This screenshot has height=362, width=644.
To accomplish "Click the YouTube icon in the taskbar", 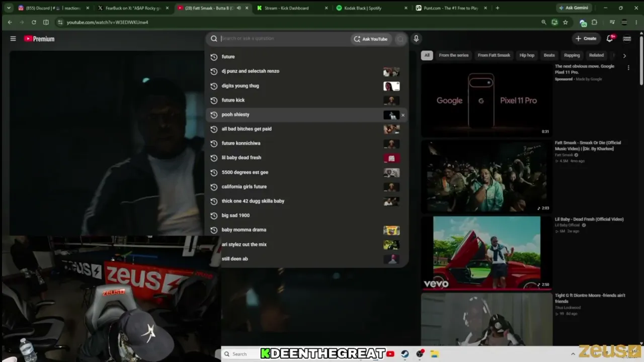I will 390,354.
